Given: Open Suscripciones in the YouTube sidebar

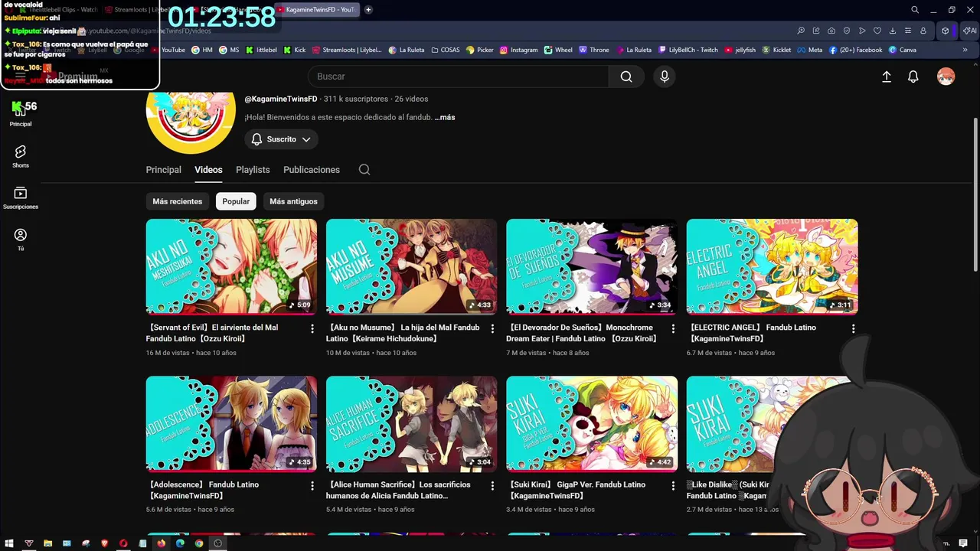Looking at the screenshot, I should pyautogui.click(x=21, y=198).
